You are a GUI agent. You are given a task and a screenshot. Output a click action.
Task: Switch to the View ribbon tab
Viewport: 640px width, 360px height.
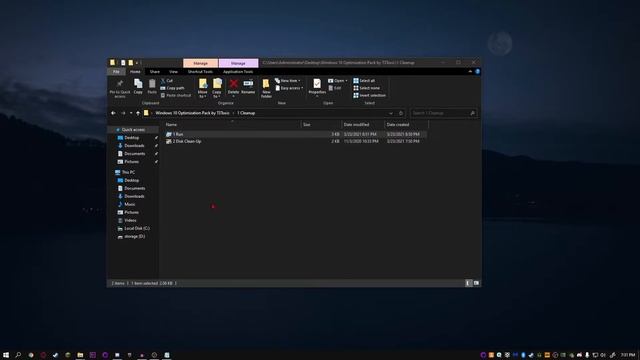point(173,72)
